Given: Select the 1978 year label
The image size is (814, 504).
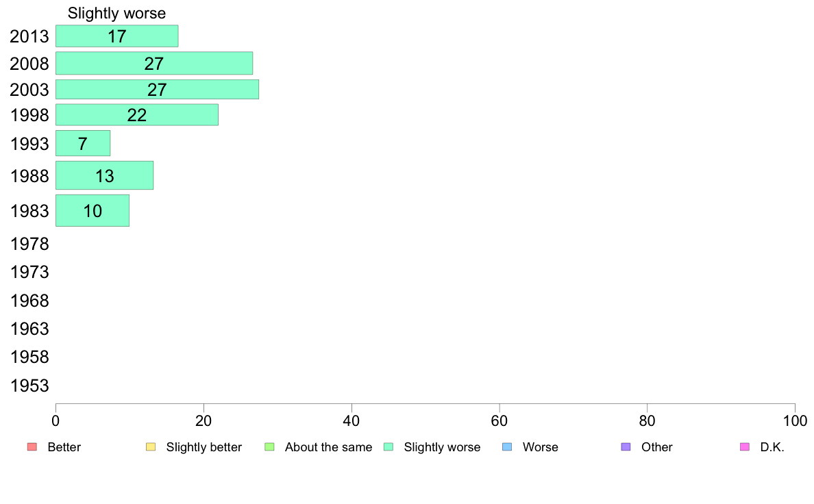Looking at the screenshot, I should tap(29, 244).
